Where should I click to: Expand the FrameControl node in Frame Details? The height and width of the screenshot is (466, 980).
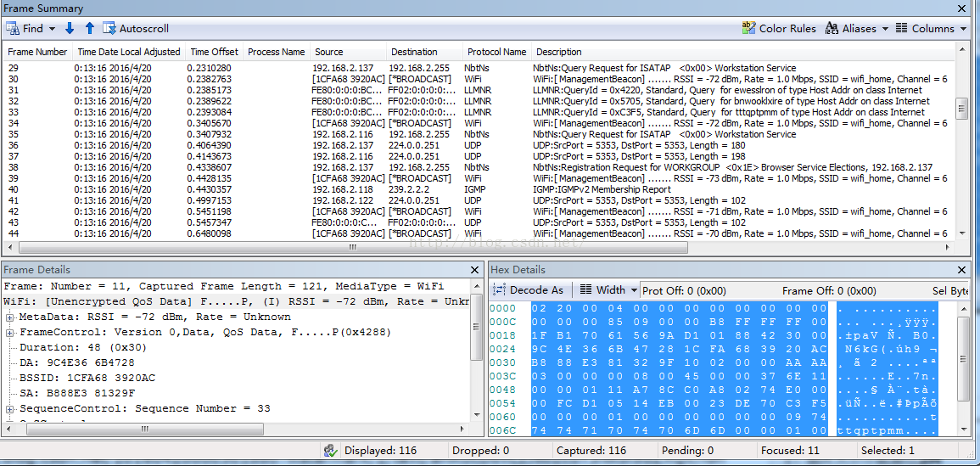pos(10,332)
